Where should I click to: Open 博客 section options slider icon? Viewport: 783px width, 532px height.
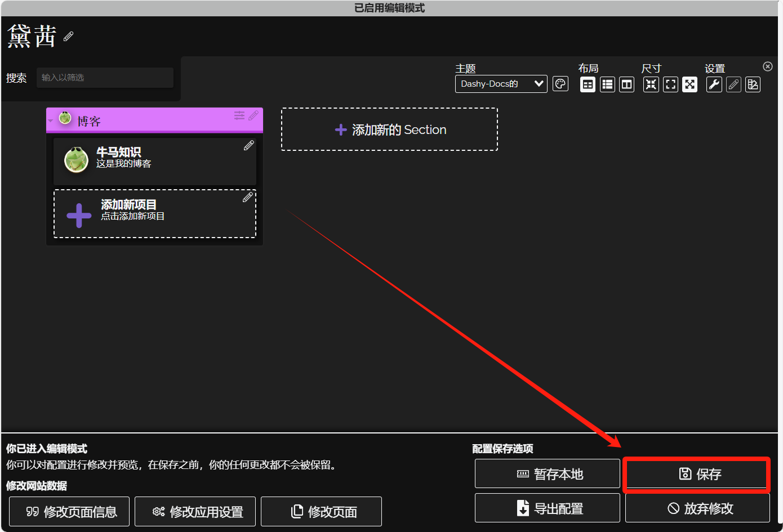(x=239, y=115)
